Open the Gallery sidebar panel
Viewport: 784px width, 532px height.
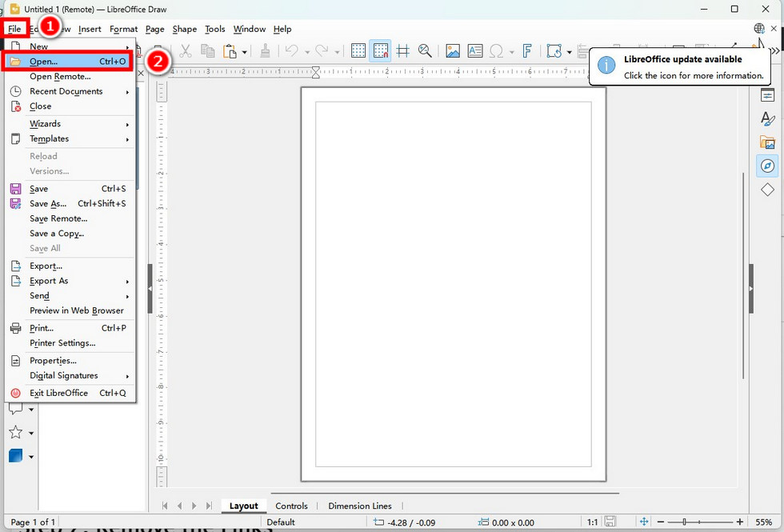tap(768, 142)
